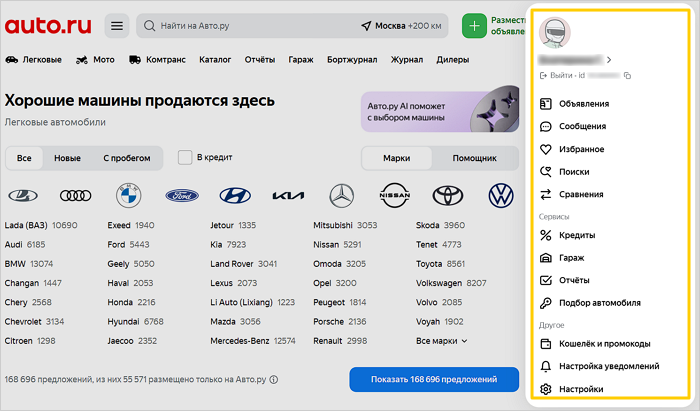Switch to Марки view
700x411 pixels.
(396, 158)
